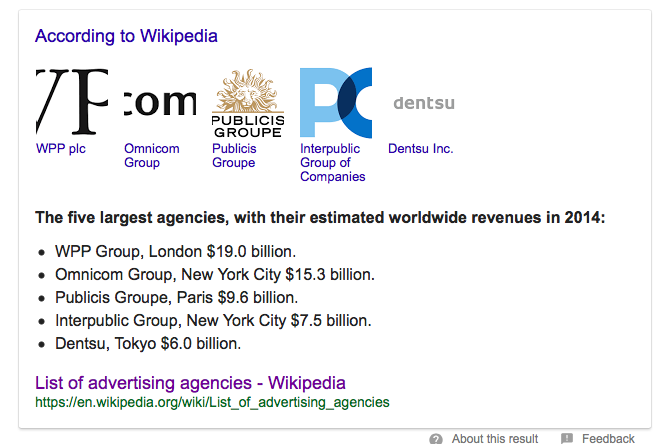
Task: Select the Publicis Groupe, Paris $9.6 billion line
Action: pyautogui.click(x=177, y=297)
